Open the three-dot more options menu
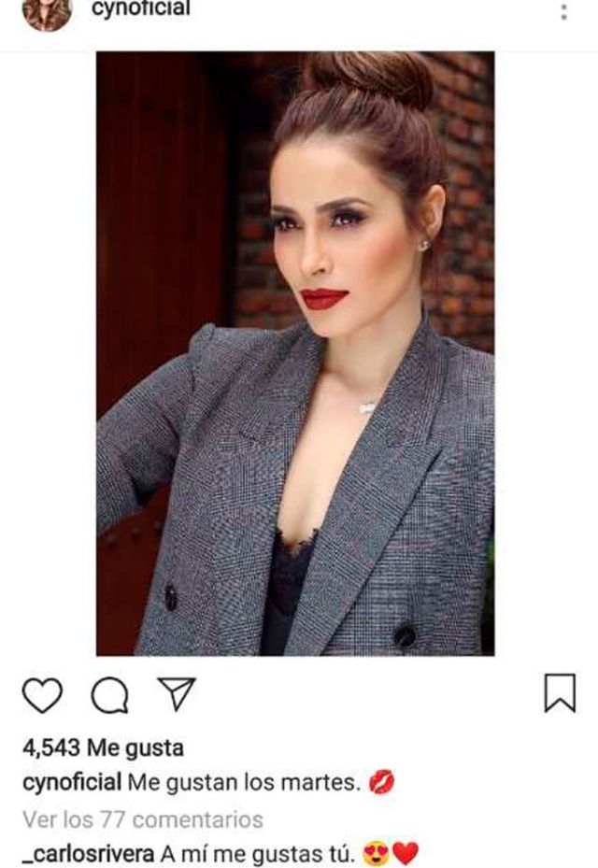The image size is (598, 868). (563, 12)
